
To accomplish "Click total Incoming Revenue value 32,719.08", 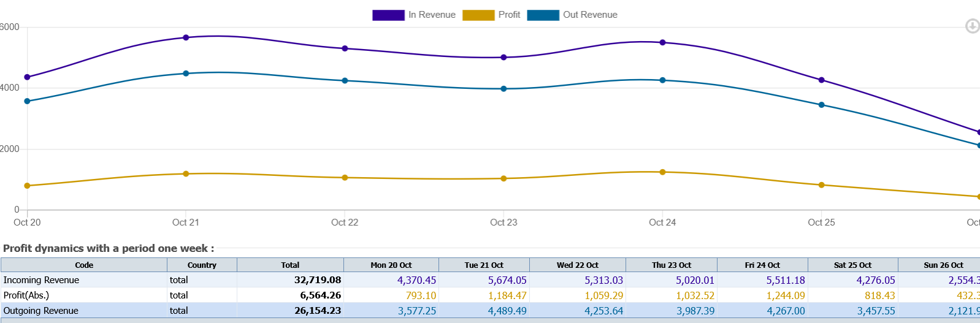I will tap(318, 280).
